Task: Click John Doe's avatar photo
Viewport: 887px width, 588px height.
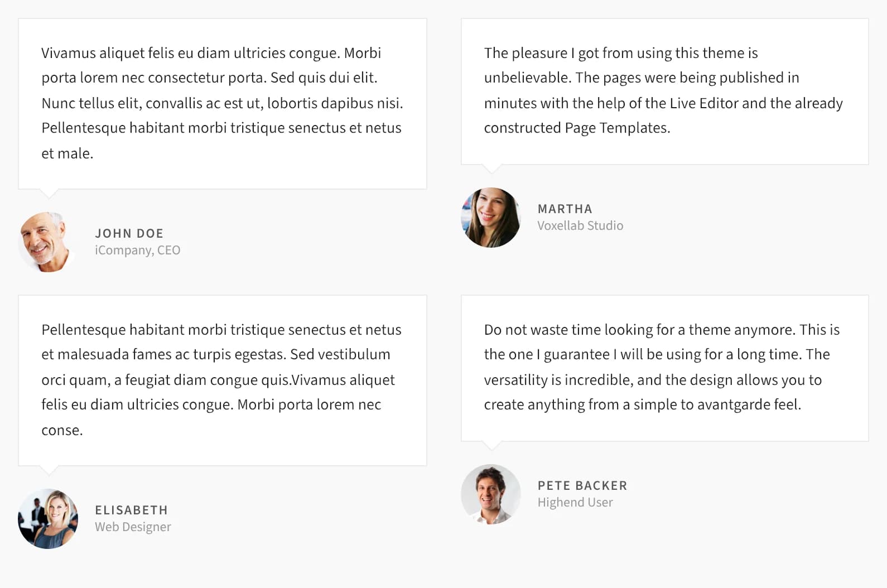Action: click(48, 242)
